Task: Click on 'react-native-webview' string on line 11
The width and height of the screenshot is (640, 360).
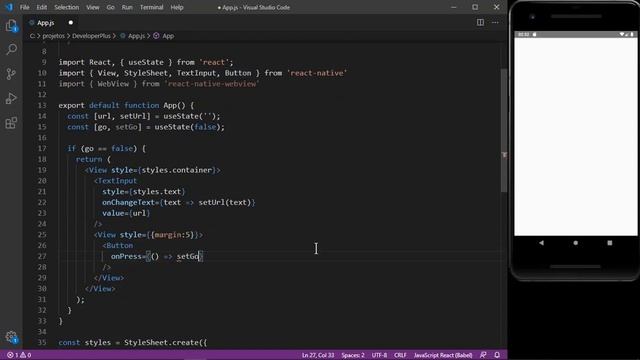Action: pos(212,84)
